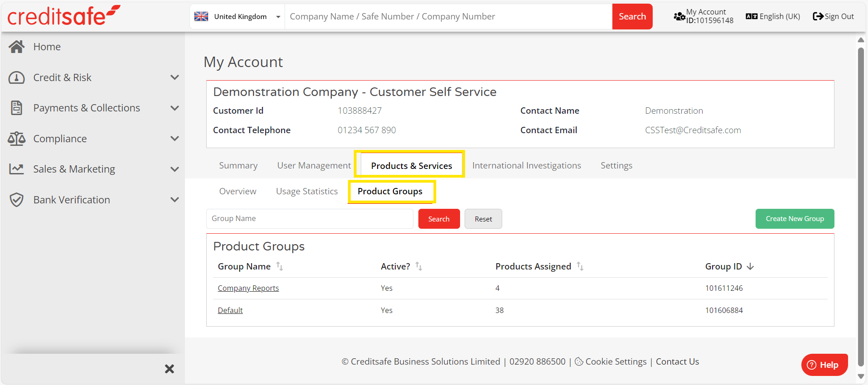The image size is (868, 385).
Task: Switch to the Summary tab
Action: (238, 165)
